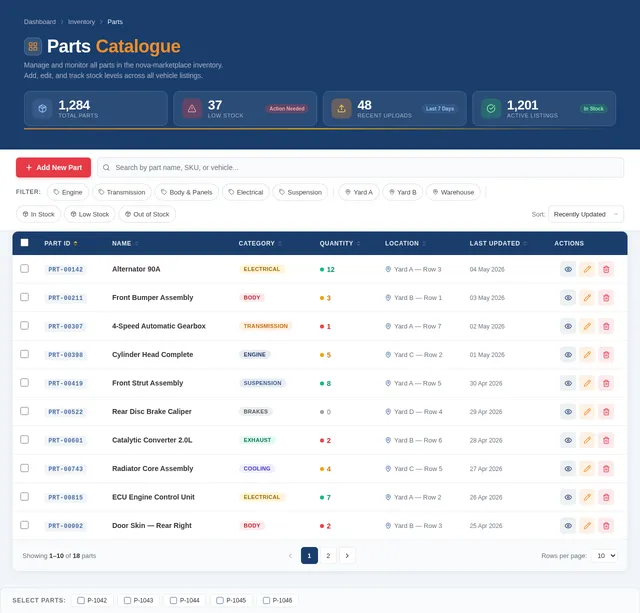This screenshot has height=613, width=640.
Task: Sort table by Part ID column
Action: [x=60, y=243]
